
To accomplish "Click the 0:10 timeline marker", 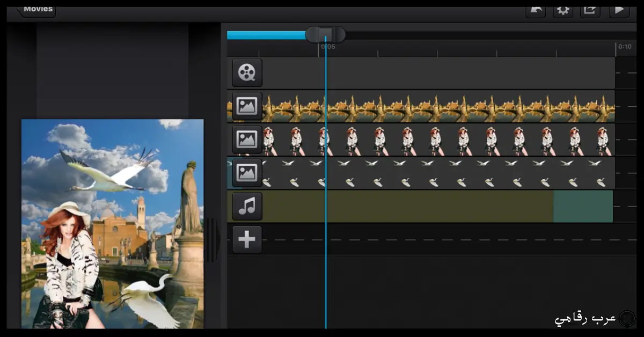I will (624, 47).
